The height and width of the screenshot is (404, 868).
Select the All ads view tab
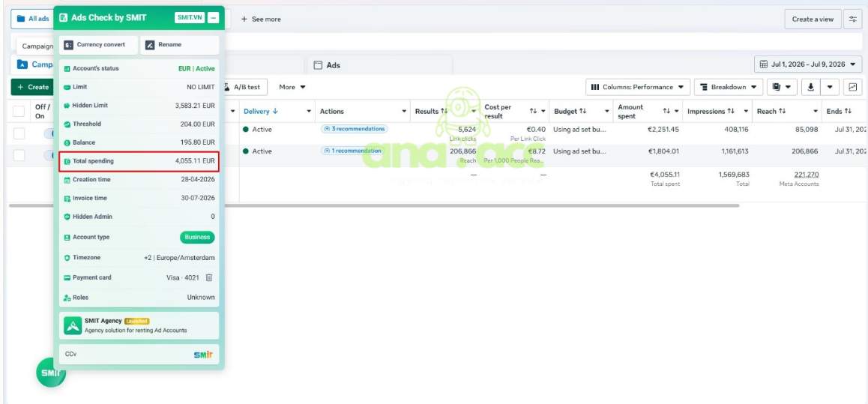[33, 19]
